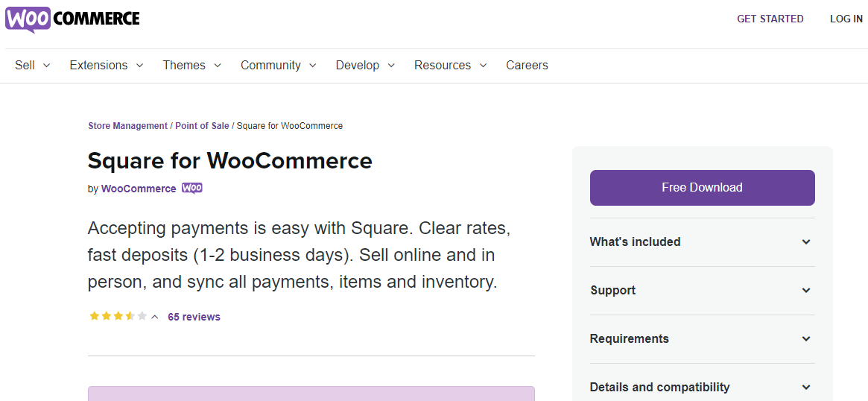Click the GET STARTED link
This screenshot has width=868, height=401.
tap(770, 19)
